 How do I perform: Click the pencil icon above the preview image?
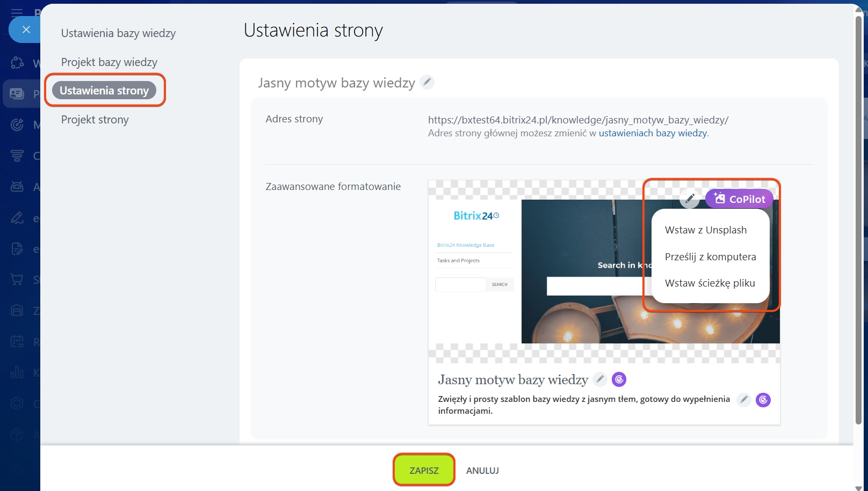690,199
